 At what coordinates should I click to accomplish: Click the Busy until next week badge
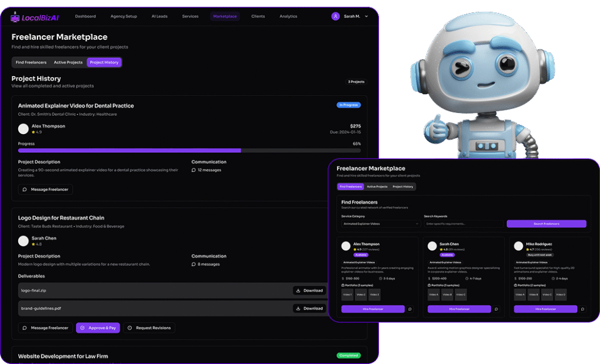pyautogui.click(x=540, y=255)
